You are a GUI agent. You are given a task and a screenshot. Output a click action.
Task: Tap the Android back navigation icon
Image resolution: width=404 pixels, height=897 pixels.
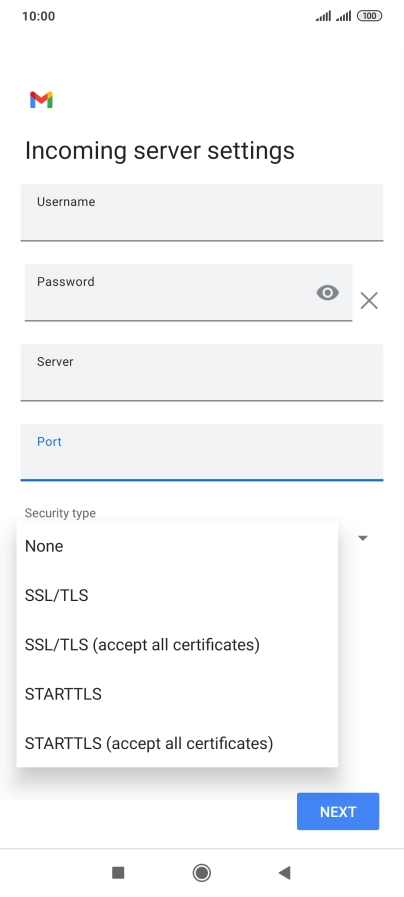coord(284,872)
